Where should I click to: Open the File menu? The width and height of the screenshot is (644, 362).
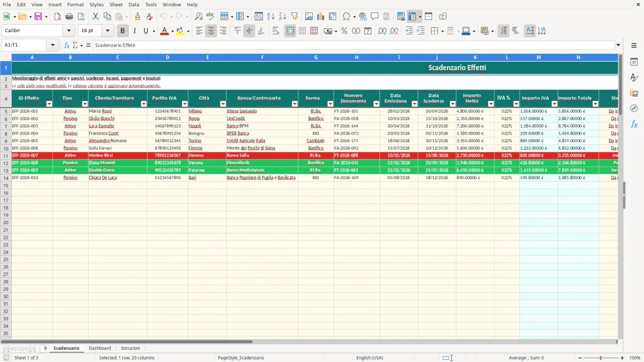coord(7,4)
